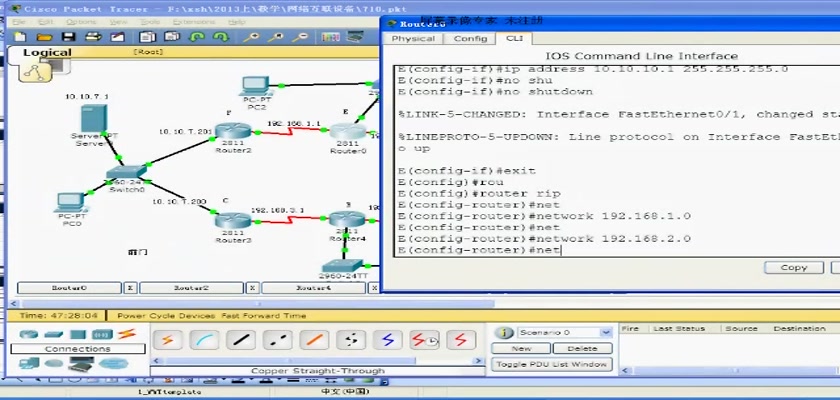The width and height of the screenshot is (840, 400).
Task: Click Power Cycle Devices link
Action: 166,315
